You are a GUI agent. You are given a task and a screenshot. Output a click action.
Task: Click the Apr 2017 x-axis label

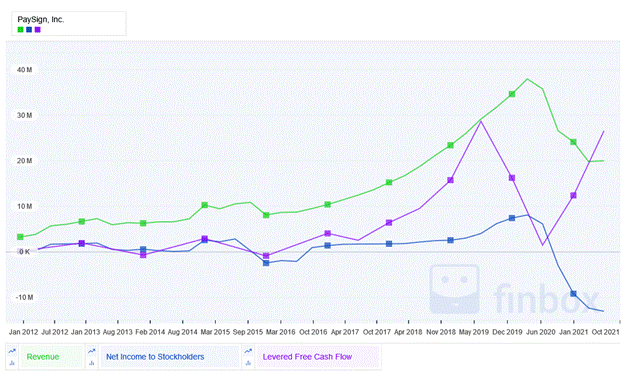click(x=345, y=332)
